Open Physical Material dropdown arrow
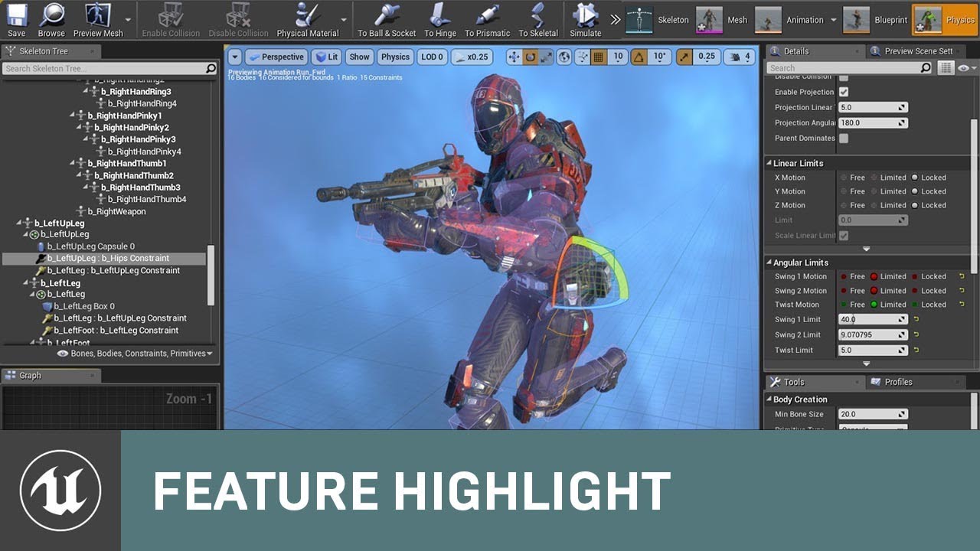 point(343,20)
